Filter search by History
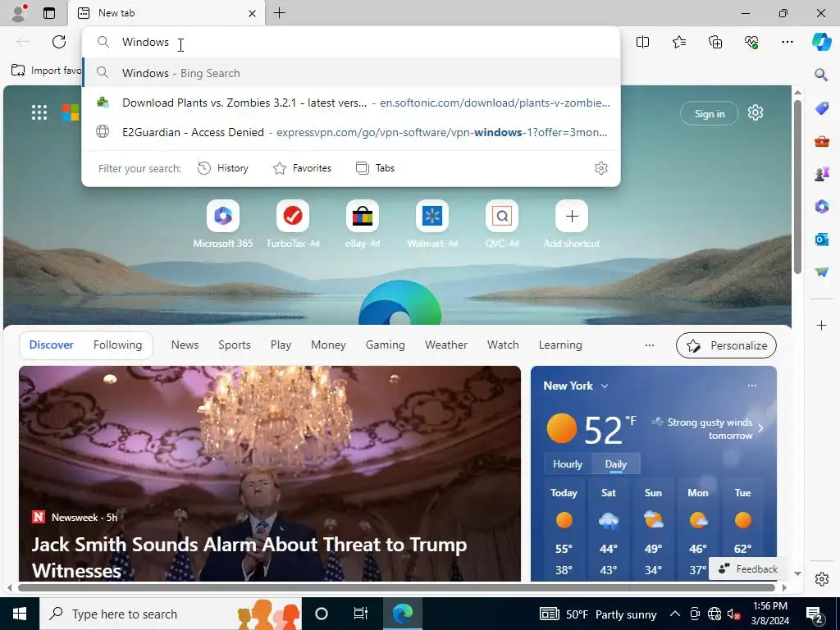Screen dimensions: 840x630 (223, 168)
